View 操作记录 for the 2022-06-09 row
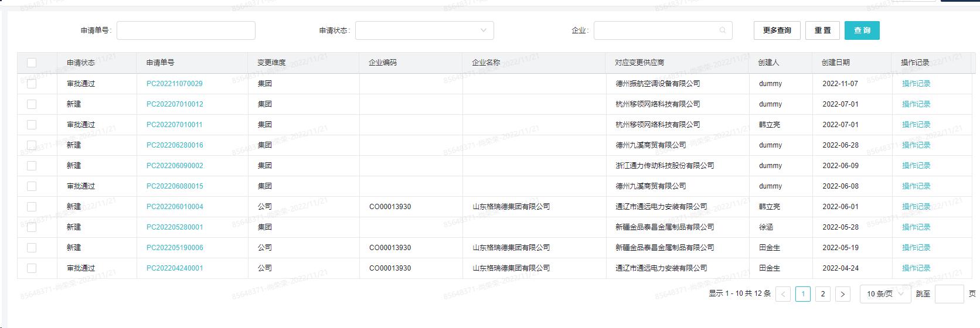 (x=916, y=166)
